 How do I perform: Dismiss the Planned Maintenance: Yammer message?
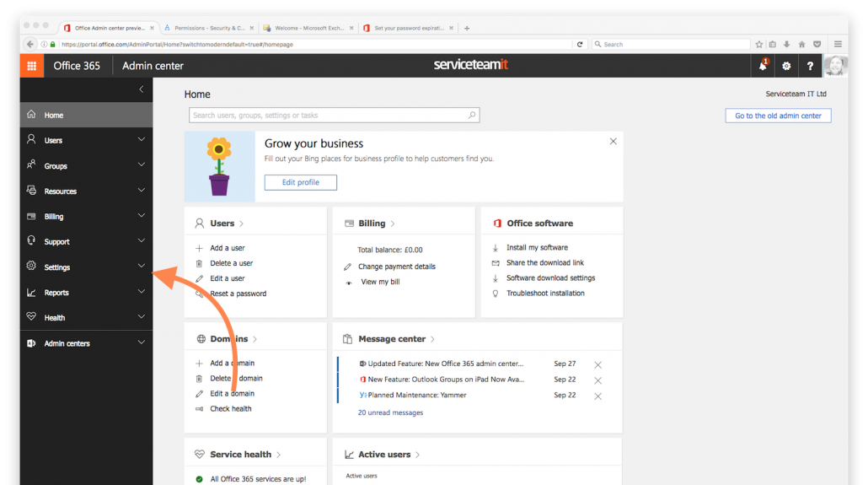tap(597, 396)
